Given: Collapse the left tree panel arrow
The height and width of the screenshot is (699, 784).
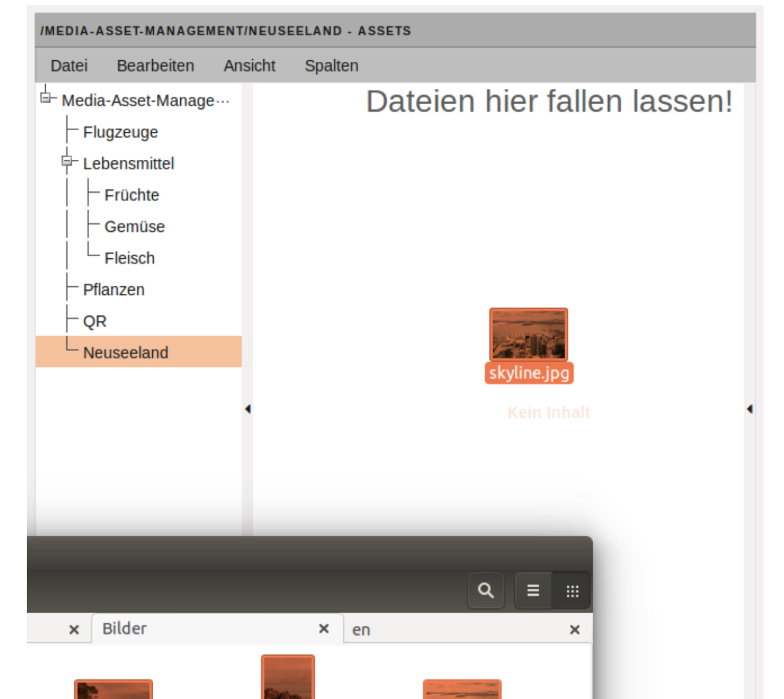Looking at the screenshot, I should click(x=247, y=409).
